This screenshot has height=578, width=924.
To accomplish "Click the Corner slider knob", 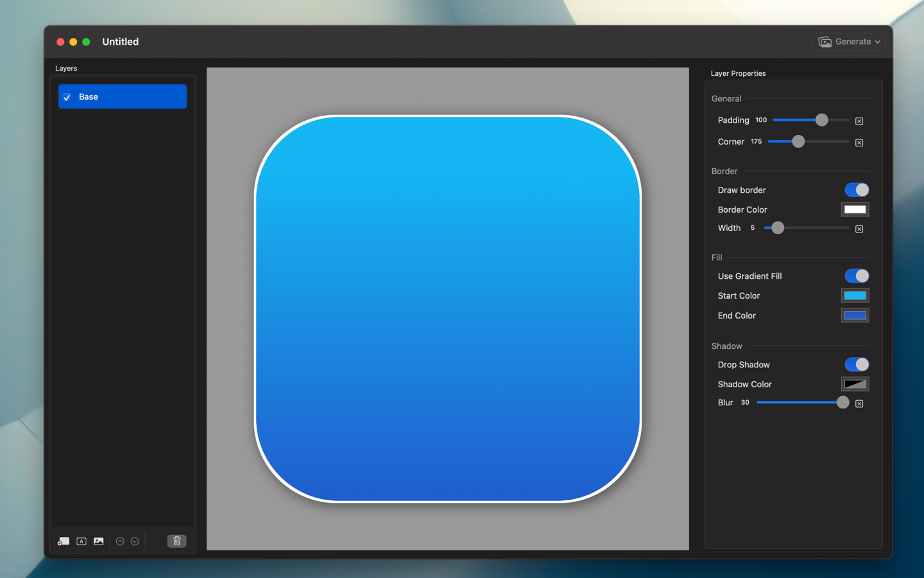I will click(x=798, y=141).
